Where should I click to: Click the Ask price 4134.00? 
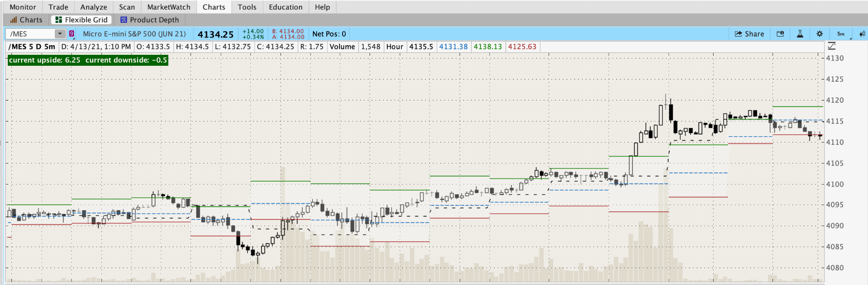288,37
